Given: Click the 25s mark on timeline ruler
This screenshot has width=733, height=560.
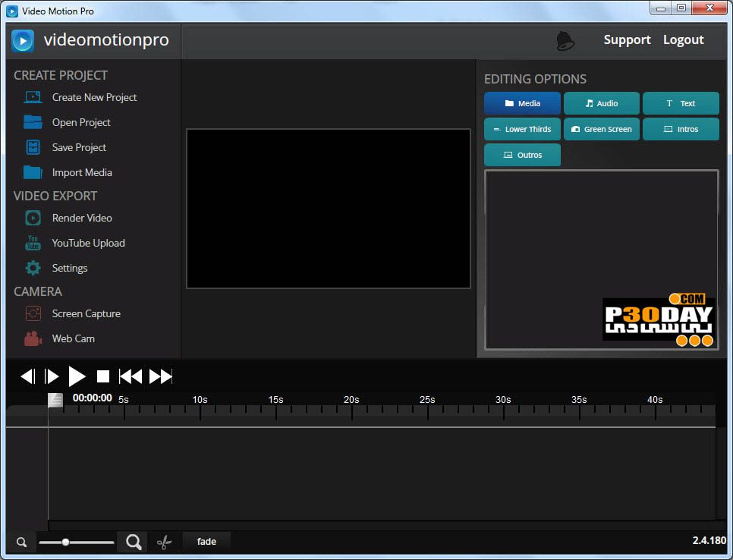Looking at the screenshot, I should tap(426, 400).
